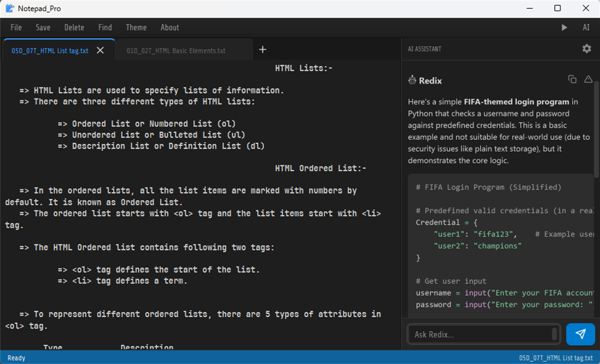Copy the Redix response with copy icon
Image resolution: width=600 pixels, height=364 pixels.
point(572,79)
